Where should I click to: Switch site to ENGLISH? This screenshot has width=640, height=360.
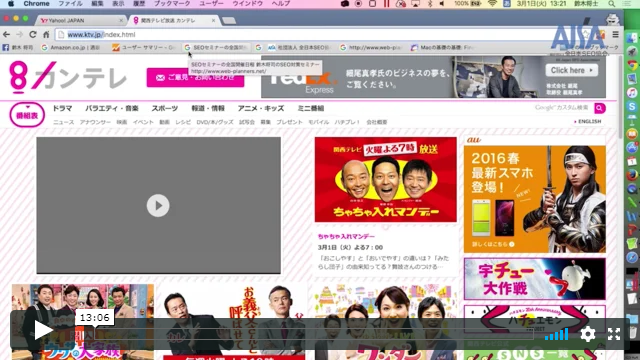pos(588,122)
